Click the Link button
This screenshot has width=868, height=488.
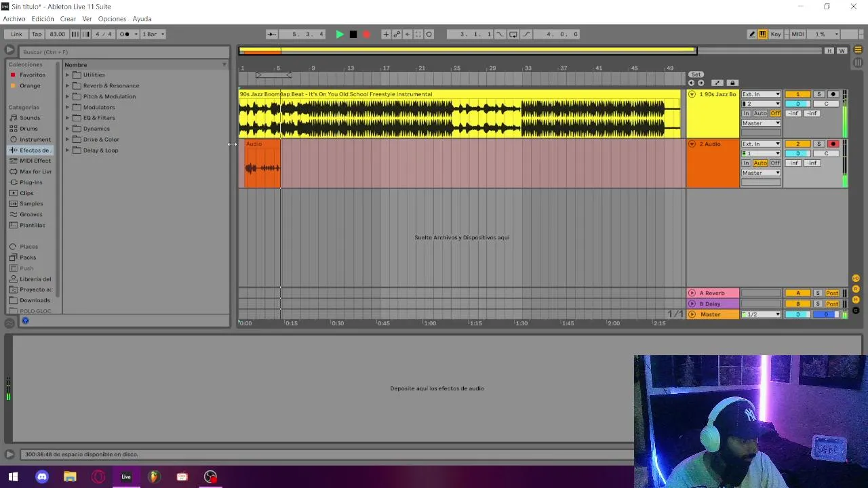click(16, 34)
